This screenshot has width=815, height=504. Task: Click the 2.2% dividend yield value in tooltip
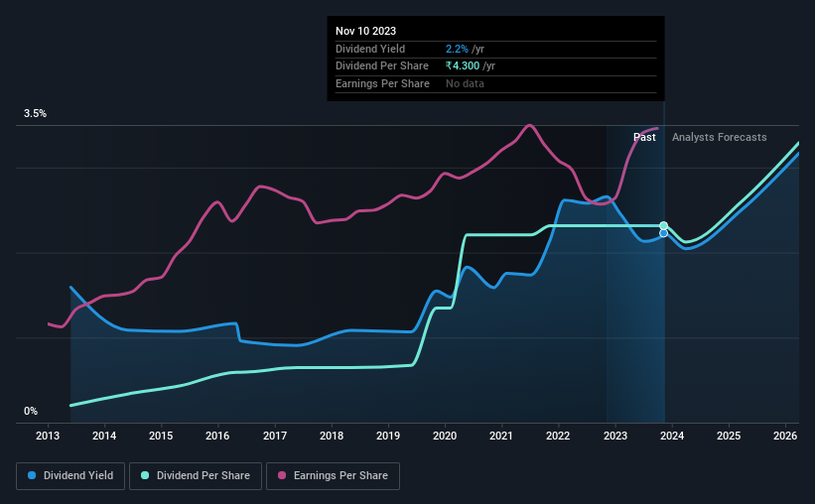pos(457,49)
